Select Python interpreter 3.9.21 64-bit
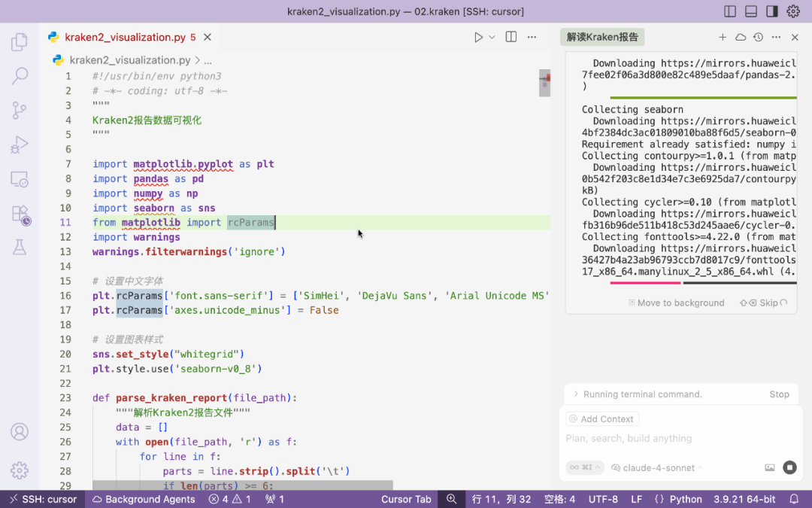Screen dimensions: 812x508 click(744, 499)
